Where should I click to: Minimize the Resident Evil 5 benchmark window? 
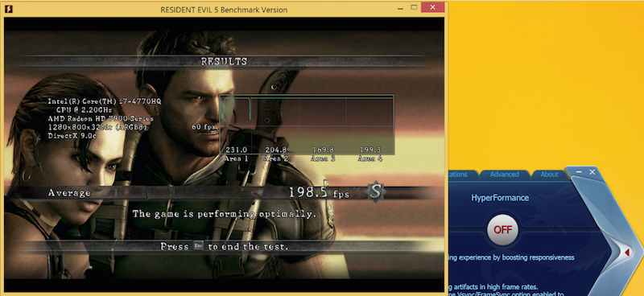pos(400,8)
